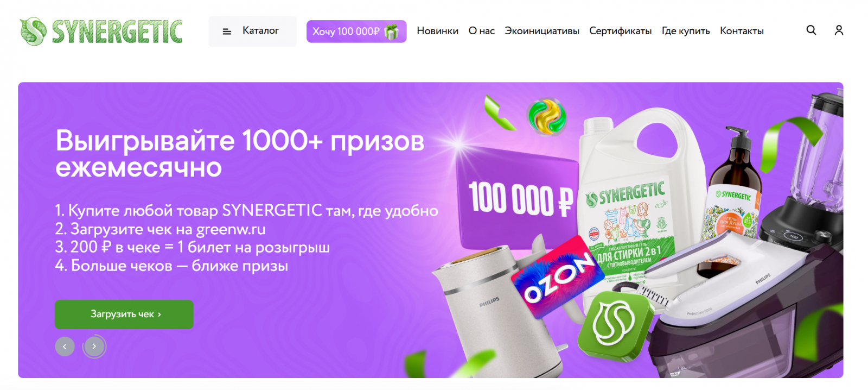Open the О нас page

pyautogui.click(x=482, y=31)
